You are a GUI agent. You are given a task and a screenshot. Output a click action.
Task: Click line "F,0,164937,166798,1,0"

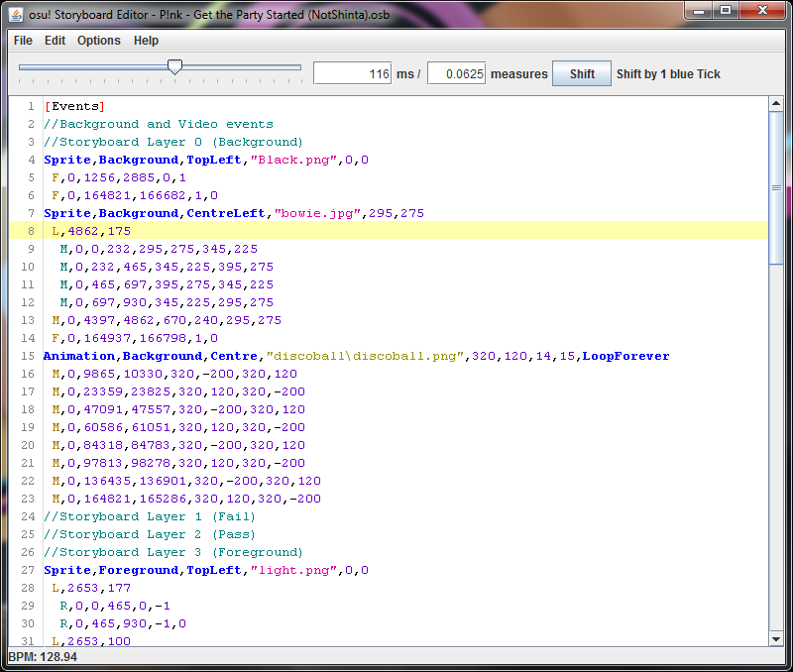point(135,338)
